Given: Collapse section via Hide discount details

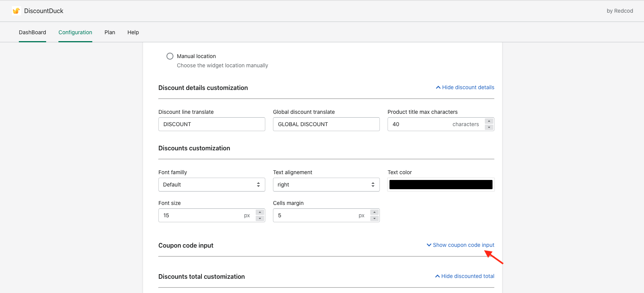Looking at the screenshot, I should 465,87.
